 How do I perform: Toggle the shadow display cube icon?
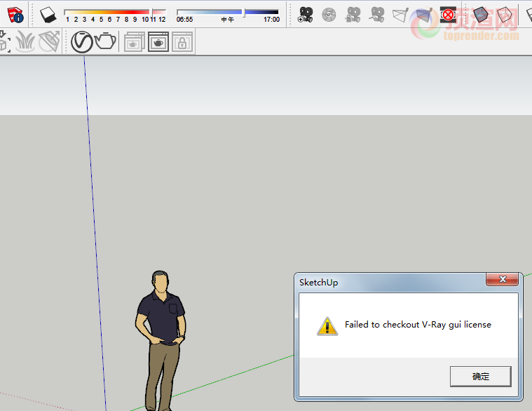[x=48, y=15]
